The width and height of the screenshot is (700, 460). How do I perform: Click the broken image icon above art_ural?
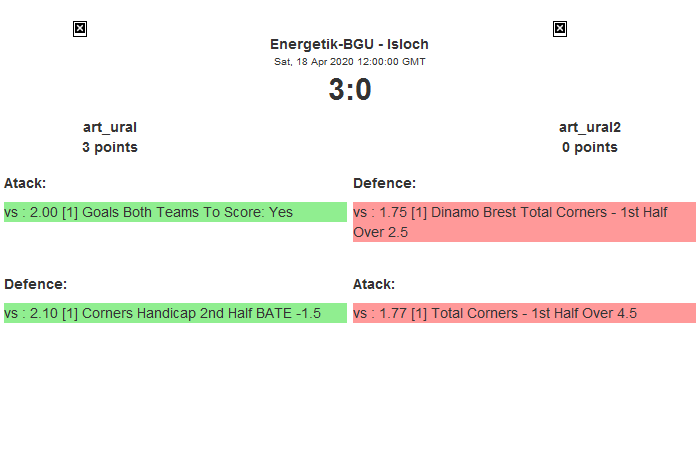point(80,29)
